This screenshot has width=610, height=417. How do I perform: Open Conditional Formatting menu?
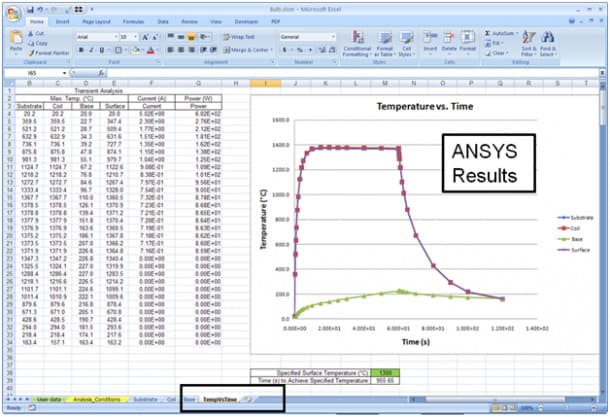(357, 44)
